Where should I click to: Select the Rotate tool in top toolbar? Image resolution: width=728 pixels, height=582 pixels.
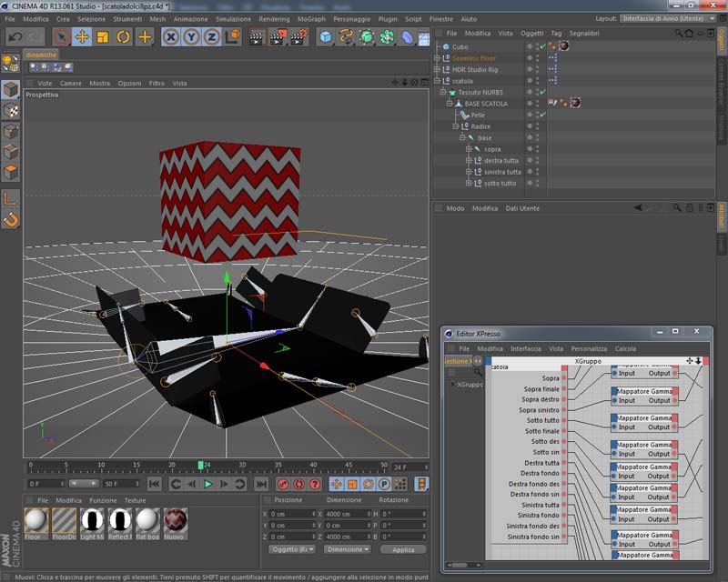(x=123, y=37)
